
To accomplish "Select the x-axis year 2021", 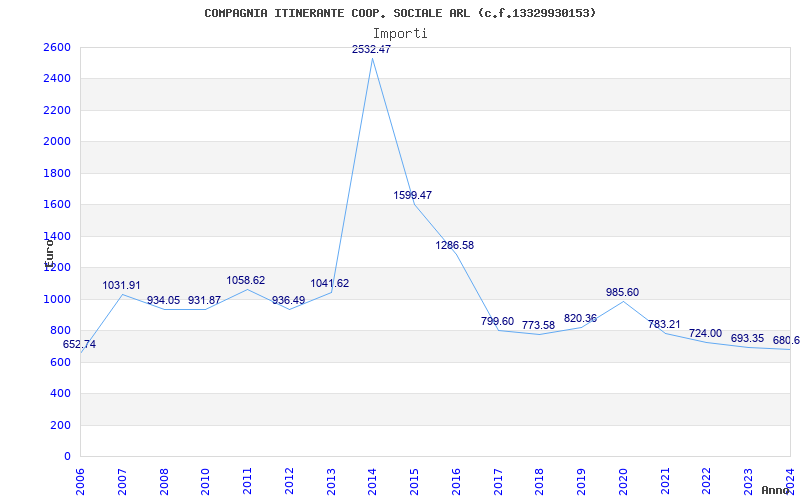I will pyautogui.click(x=665, y=482).
